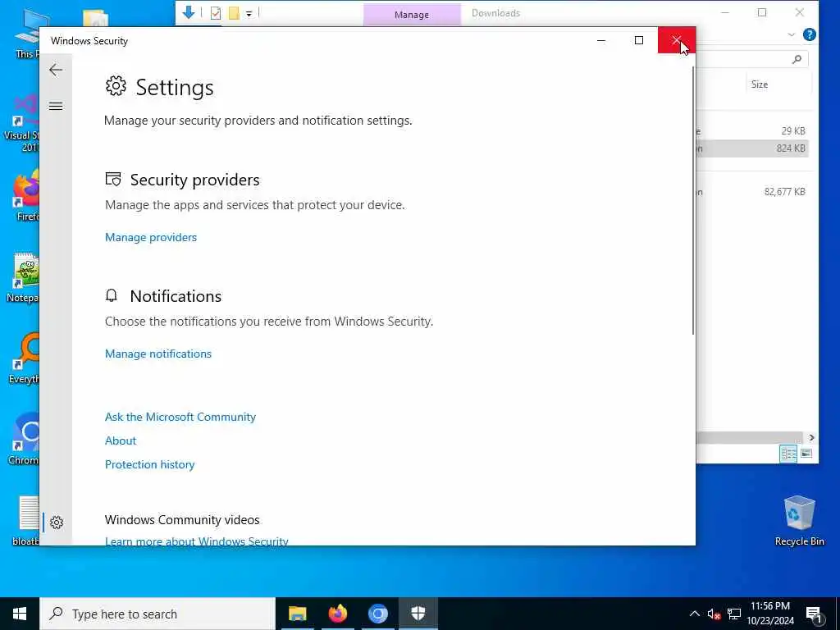Select the 29 KB file row

click(752, 130)
